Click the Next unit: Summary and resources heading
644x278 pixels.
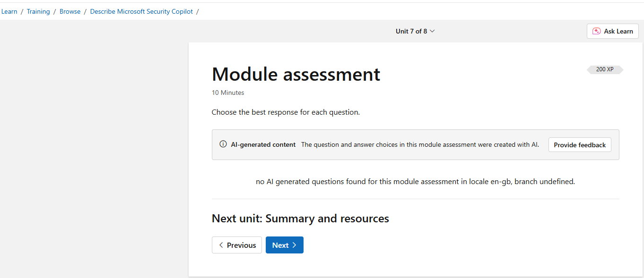click(x=300, y=219)
